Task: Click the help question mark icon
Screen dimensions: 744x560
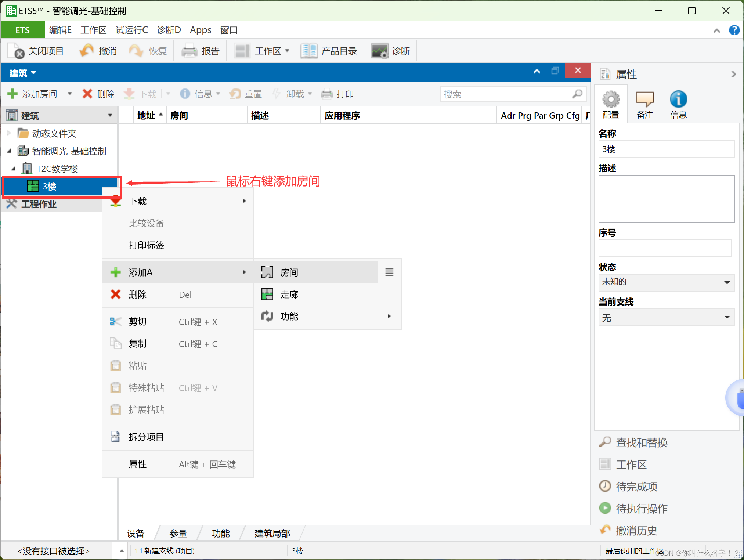Action: (734, 30)
